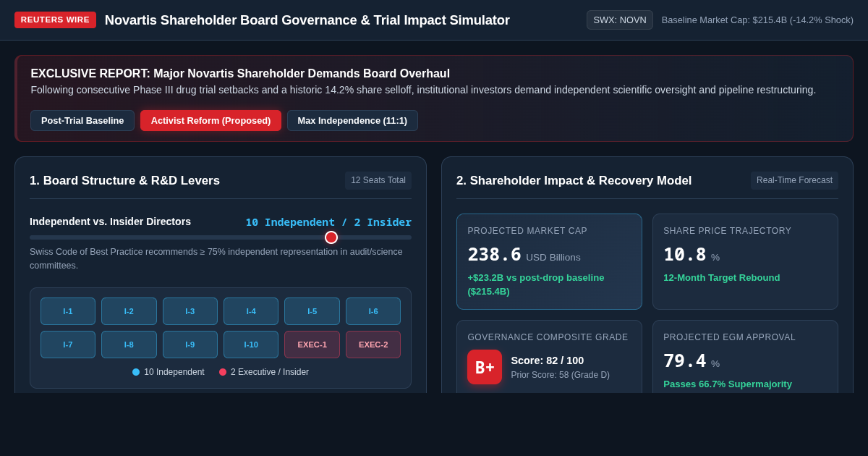The width and height of the screenshot is (868, 456).
Task: Click the 10 Independent / 2 Insider readout
Action: [x=328, y=222]
